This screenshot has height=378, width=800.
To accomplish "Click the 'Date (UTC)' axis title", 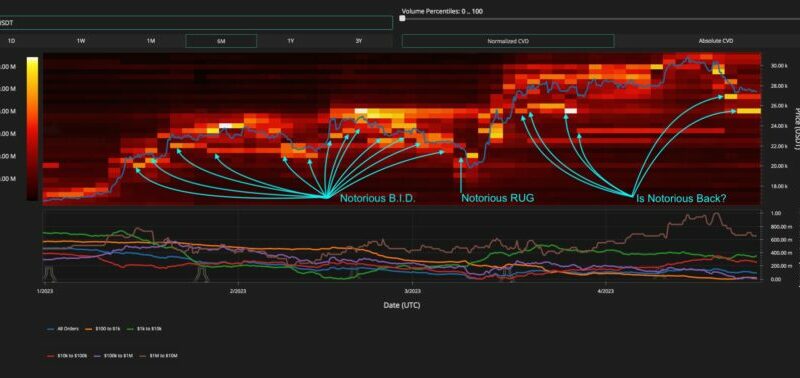I will tap(402, 306).
